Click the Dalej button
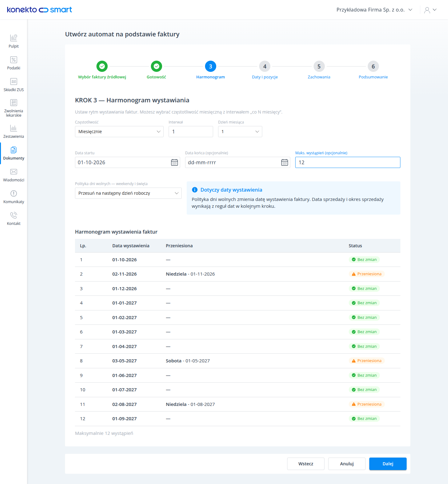Viewport: 448px width, 484px height. (x=388, y=464)
